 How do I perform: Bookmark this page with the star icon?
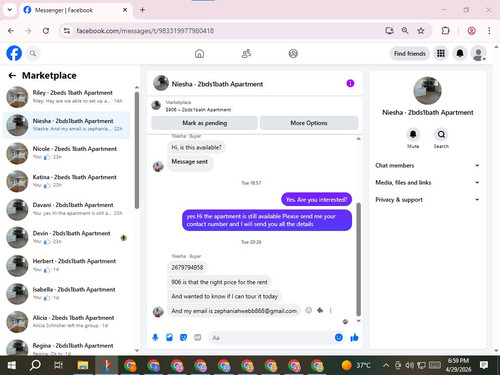click(x=421, y=31)
